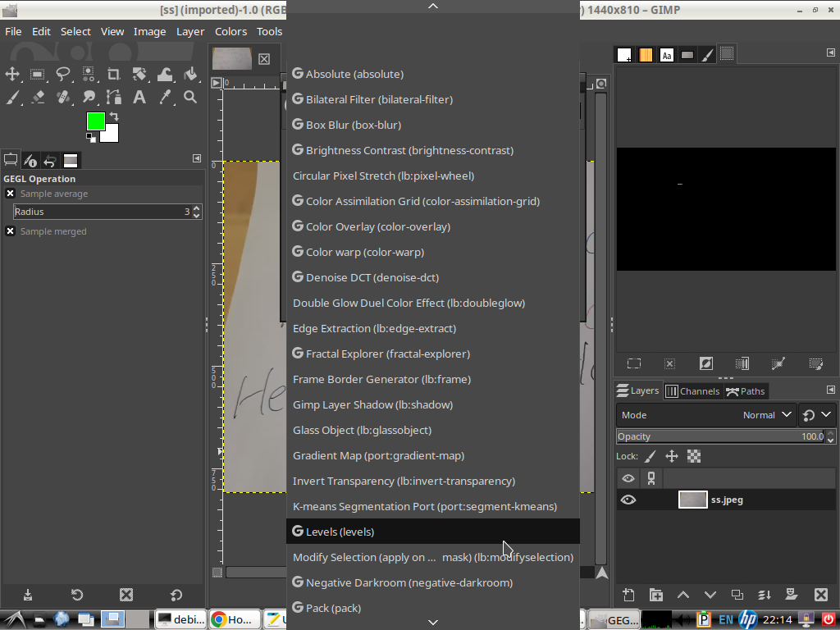Select the ss.jpeg layer name
Viewport: 840px width, 630px height.
click(727, 500)
